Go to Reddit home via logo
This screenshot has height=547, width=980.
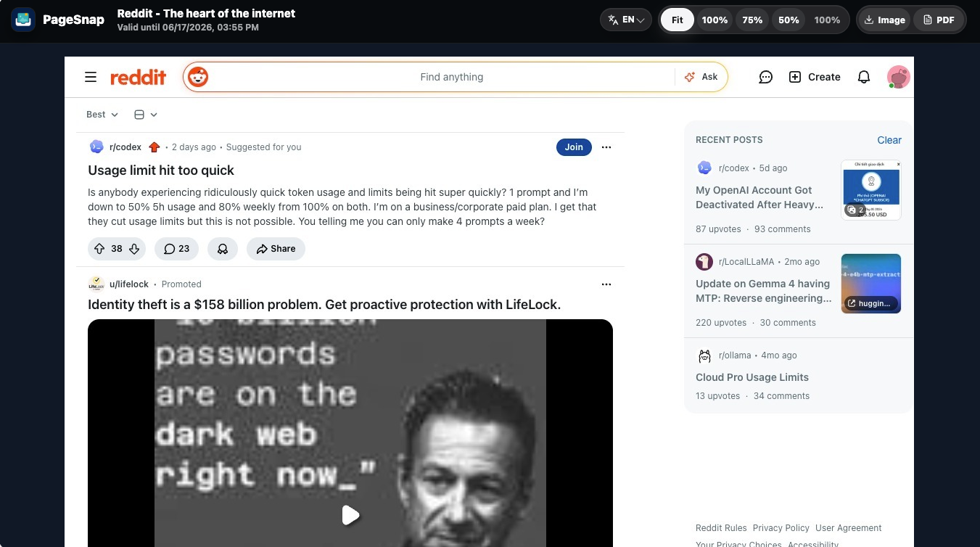coord(138,77)
